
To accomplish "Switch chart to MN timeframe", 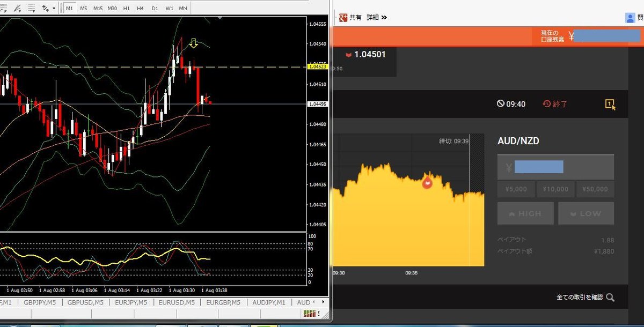I will (183, 9).
